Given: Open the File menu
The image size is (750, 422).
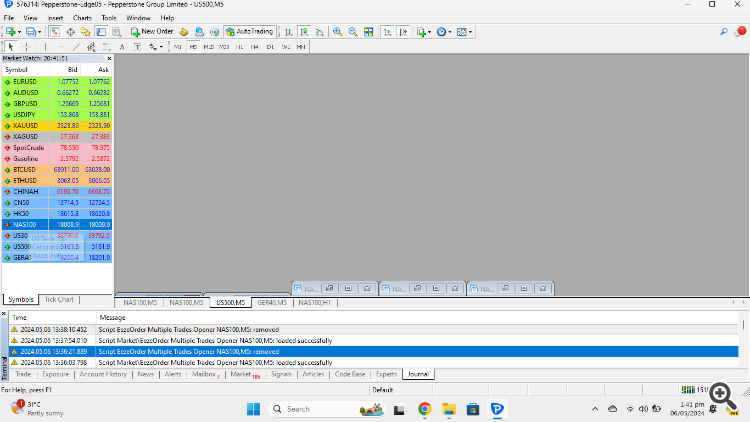Looking at the screenshot, I should (x=9, y=18).
